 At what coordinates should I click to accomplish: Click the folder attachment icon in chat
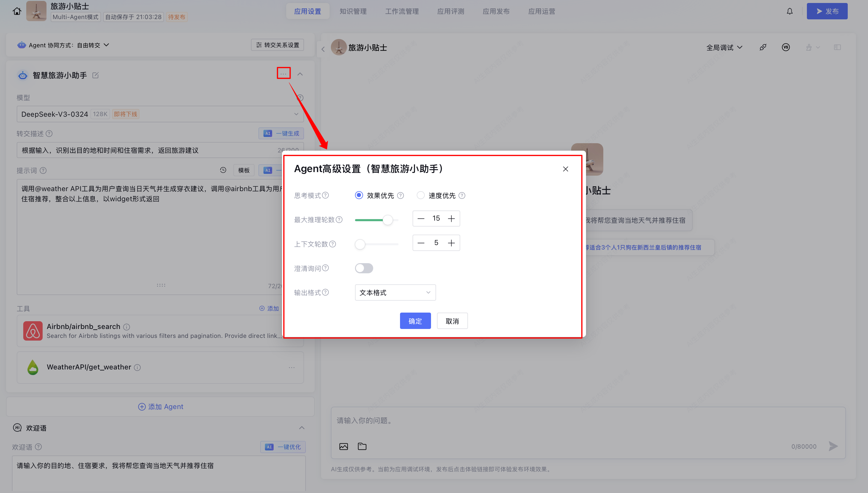point(362,446)
